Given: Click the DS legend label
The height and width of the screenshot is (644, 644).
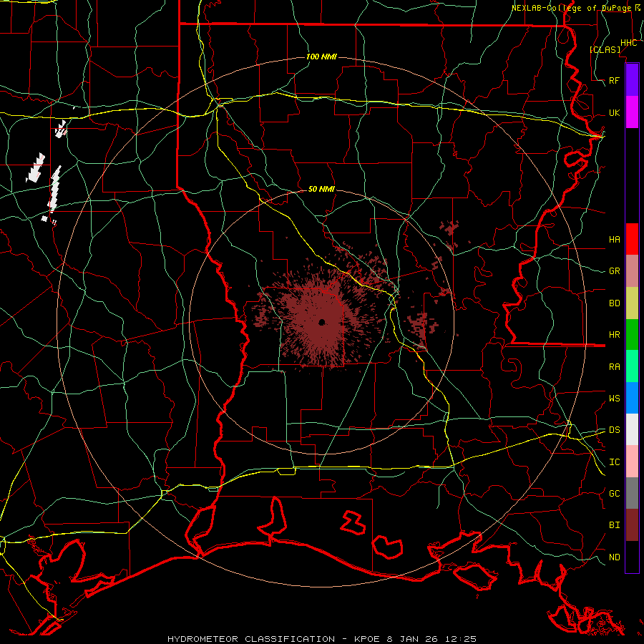Looking at the screenshot, I should tap(614, 429).
